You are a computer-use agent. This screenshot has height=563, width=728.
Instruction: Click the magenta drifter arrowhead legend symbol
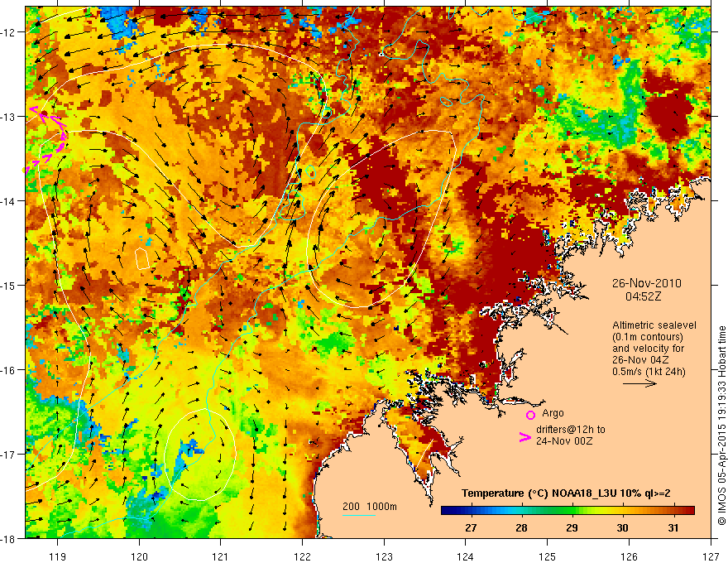pyautogui.click(x=524, y=437)
